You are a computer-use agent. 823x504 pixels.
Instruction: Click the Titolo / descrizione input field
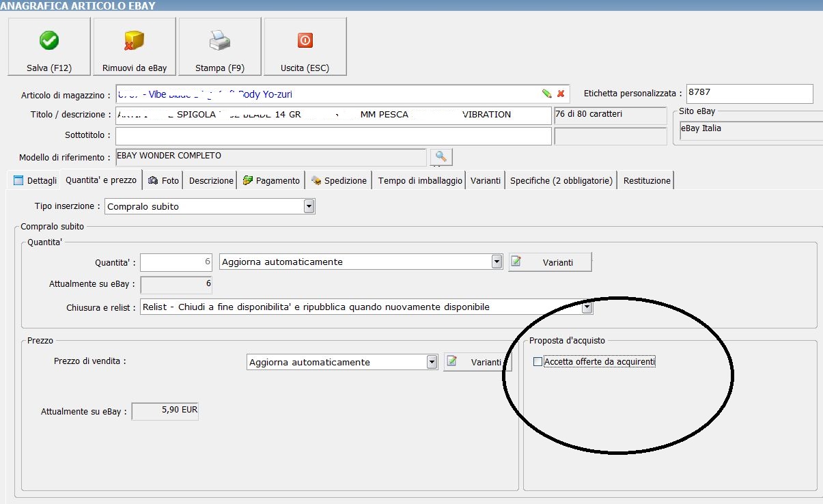333,115
